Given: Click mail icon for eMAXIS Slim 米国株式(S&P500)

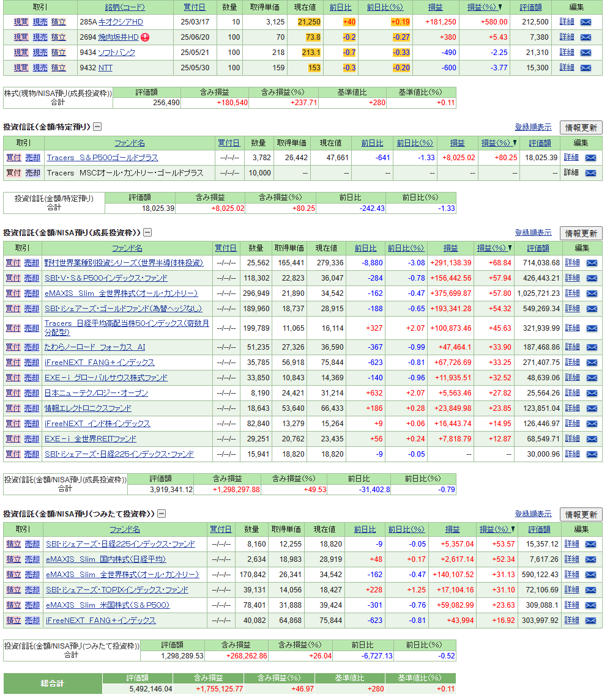Looking at the screenshot, I should click(591, 605).
